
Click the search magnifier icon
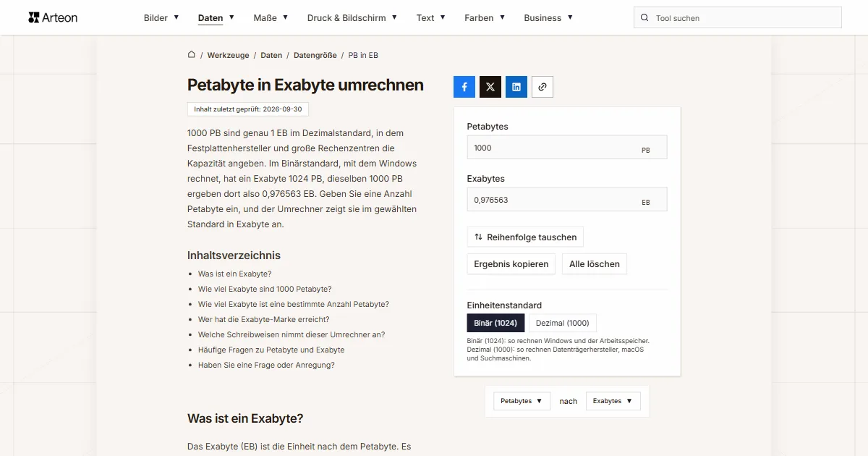pos(644,18)
